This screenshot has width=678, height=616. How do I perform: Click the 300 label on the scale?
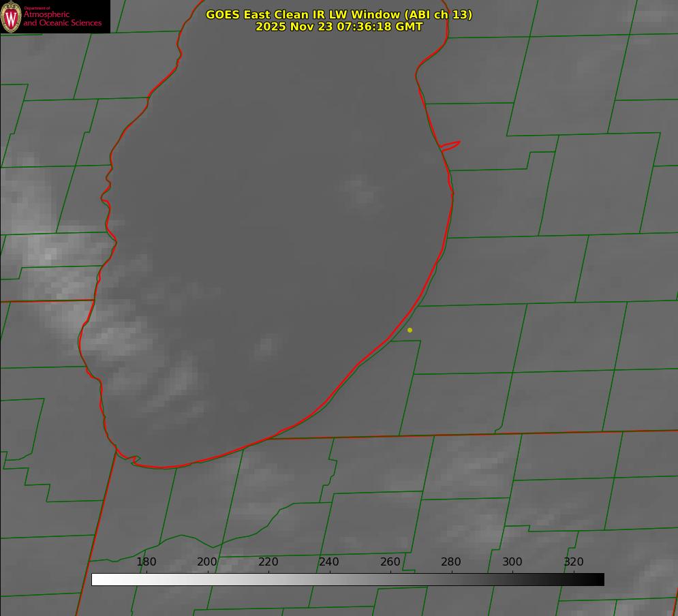pos(512,562)
